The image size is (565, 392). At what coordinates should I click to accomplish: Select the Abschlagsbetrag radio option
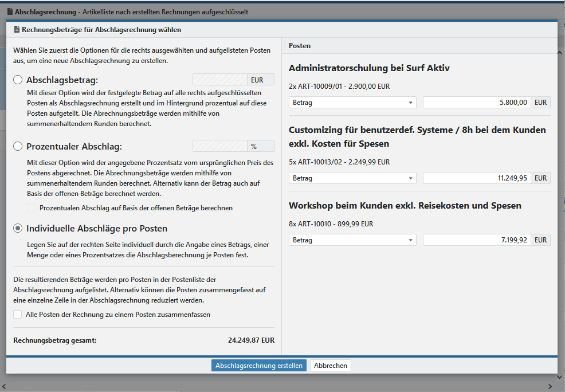click(18, 80)
